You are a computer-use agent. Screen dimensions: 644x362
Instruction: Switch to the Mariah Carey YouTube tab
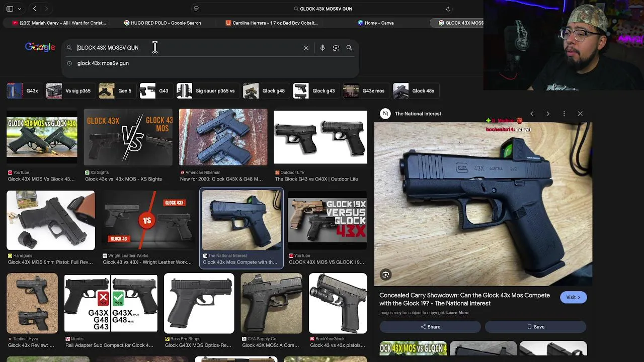(59, 23)
